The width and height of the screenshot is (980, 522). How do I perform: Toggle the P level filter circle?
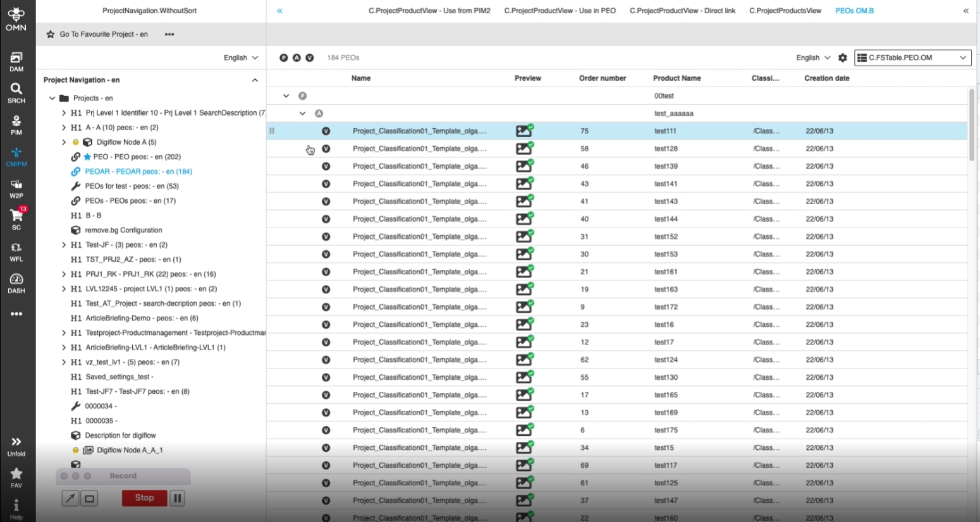pos(284,58)
